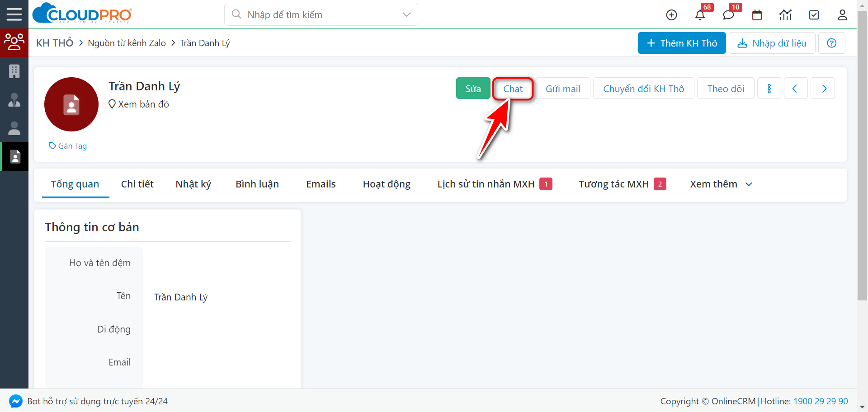Click the scrollbar down arrow
Image resolution: width=868 pixels, height=412 pixels.
point(862,407)
